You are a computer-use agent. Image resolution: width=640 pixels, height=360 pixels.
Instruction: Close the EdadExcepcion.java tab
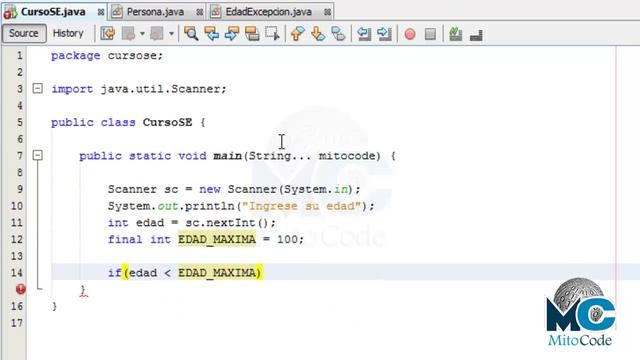point(327,12)
